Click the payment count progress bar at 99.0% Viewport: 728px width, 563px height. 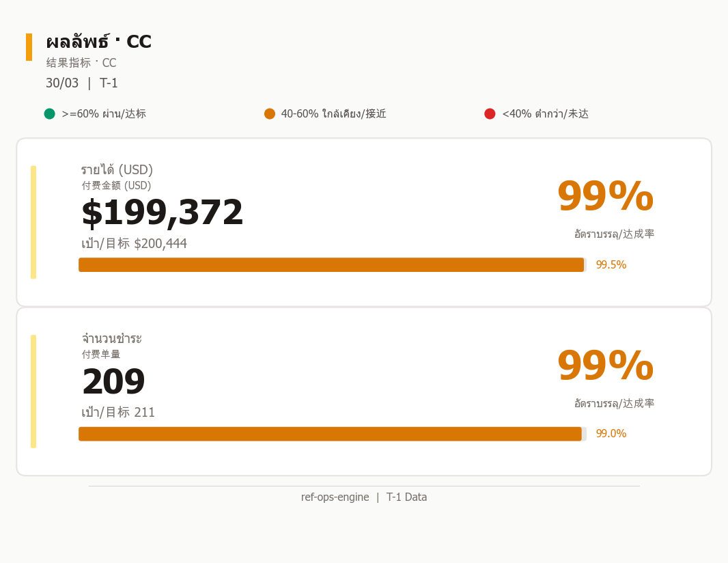coord(333,434)
